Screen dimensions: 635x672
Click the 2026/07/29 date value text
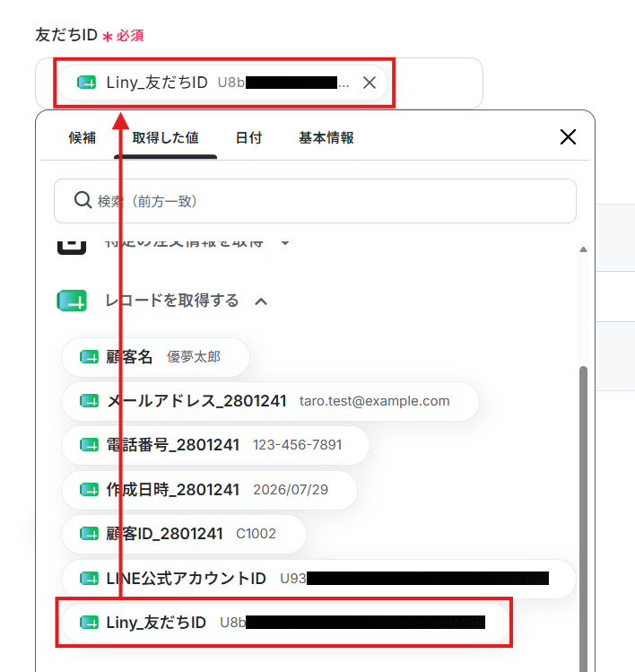tap(291, 490)
